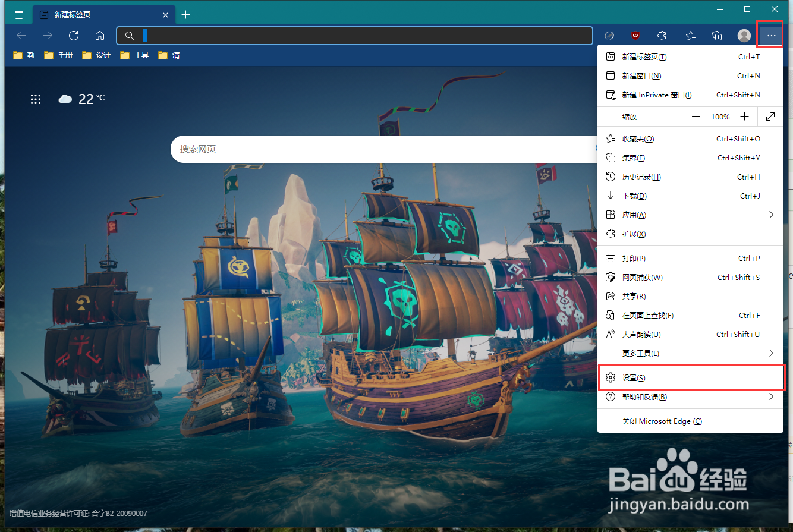Screen dimensions: 793x532
Task: Choose 在页面上查找(F)
Action: [x=690, y=316]
